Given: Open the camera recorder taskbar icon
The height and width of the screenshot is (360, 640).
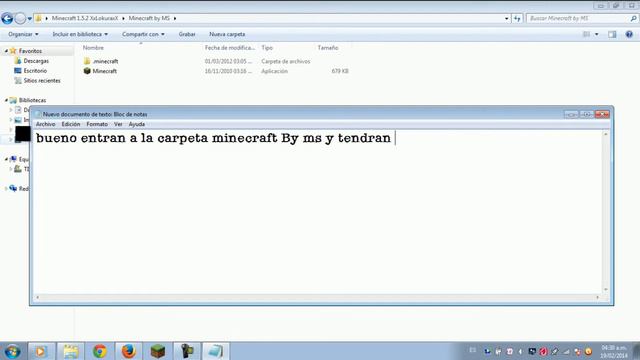Looking at the screenshot, I should point(187,351).
